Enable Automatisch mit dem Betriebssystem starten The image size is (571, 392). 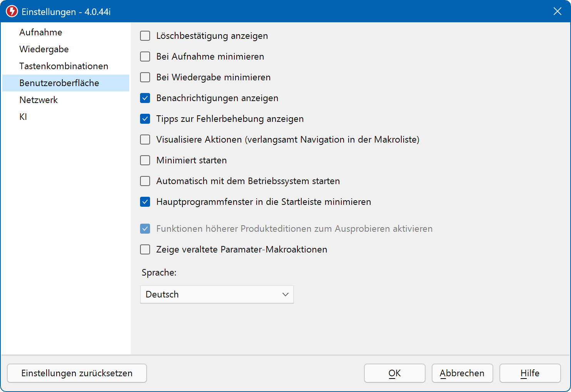(145, 181)
